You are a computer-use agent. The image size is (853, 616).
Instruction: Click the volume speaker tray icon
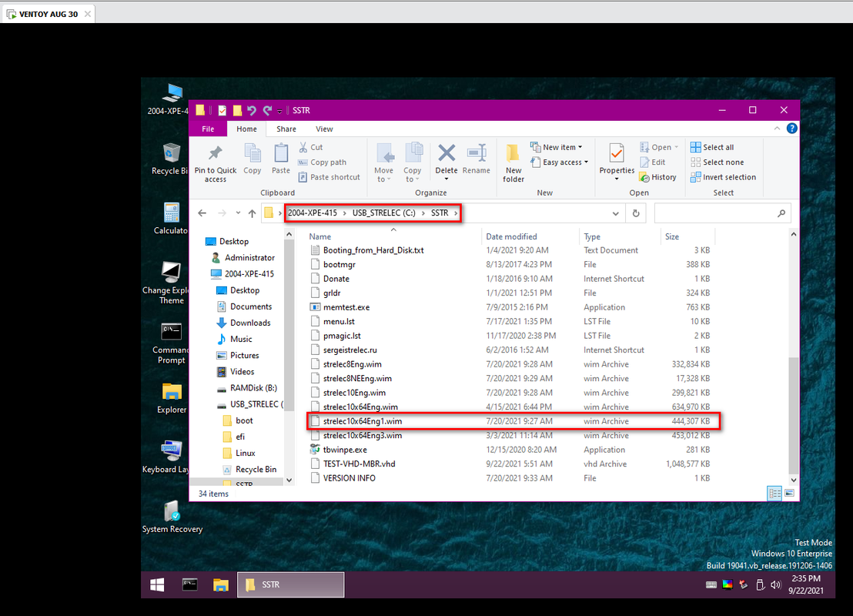coord(776,584)
